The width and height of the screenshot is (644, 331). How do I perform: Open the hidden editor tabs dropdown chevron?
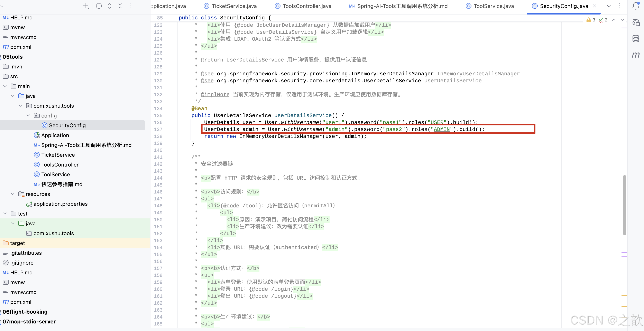pos(609,6)
